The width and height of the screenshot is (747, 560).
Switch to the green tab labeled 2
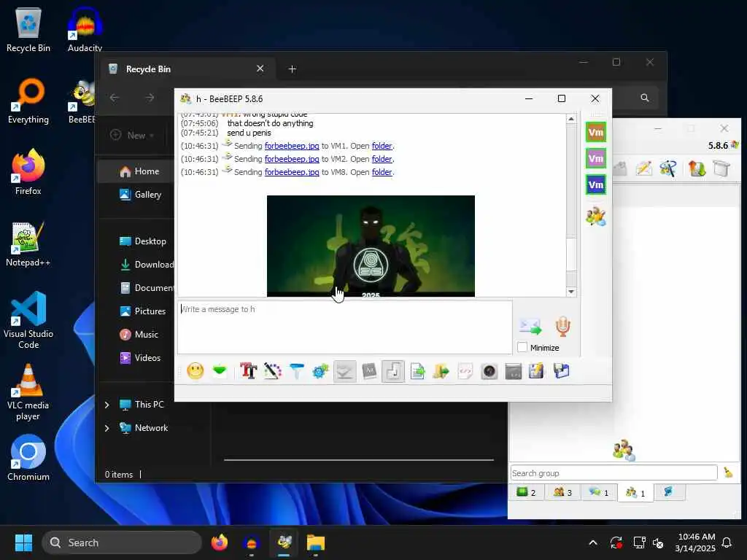point(526,492)
